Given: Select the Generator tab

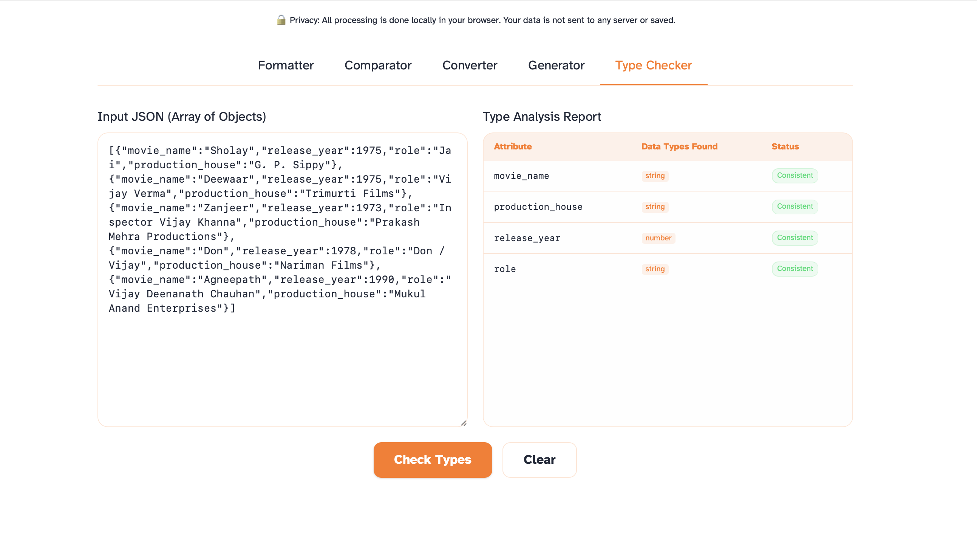Looking at the screenshot, I should (x=556, y=65).
